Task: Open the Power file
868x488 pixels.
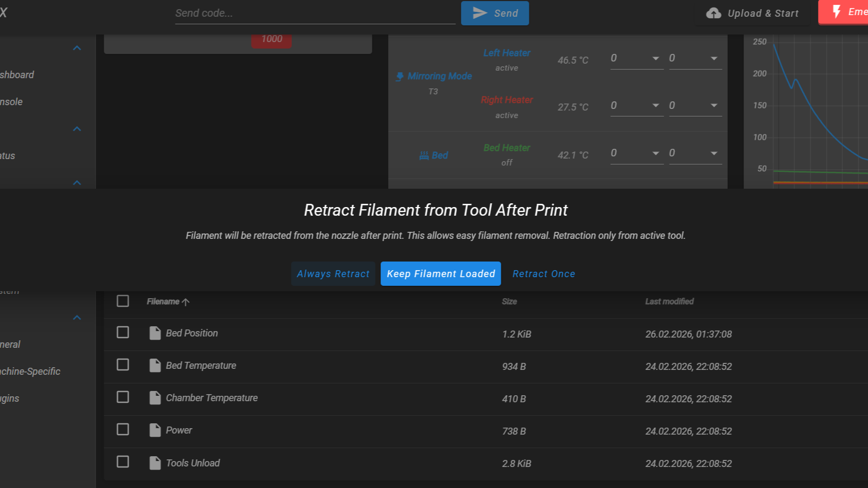Action: click(179, 430)
